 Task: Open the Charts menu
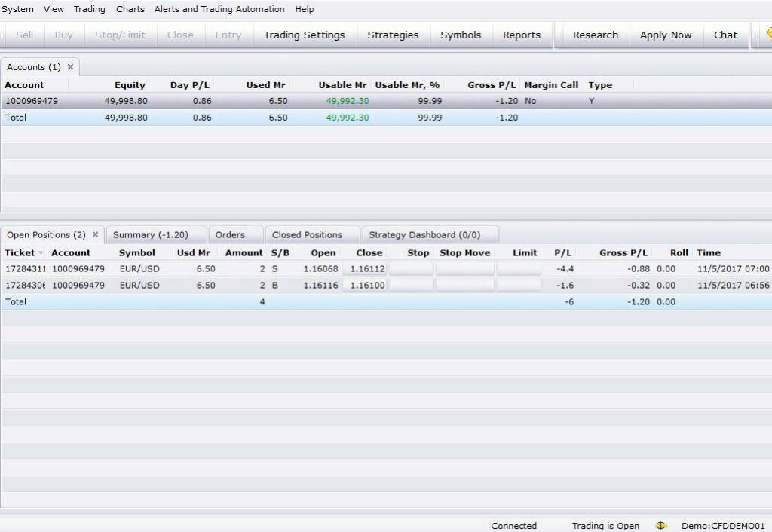(x=130, y=9)
